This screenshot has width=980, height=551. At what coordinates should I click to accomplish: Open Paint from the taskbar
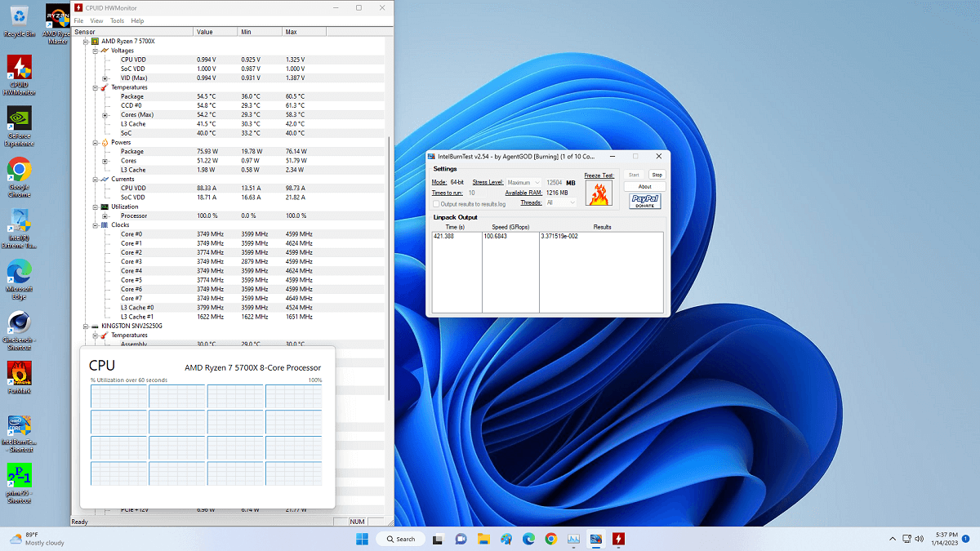click(x=506, y=539)
